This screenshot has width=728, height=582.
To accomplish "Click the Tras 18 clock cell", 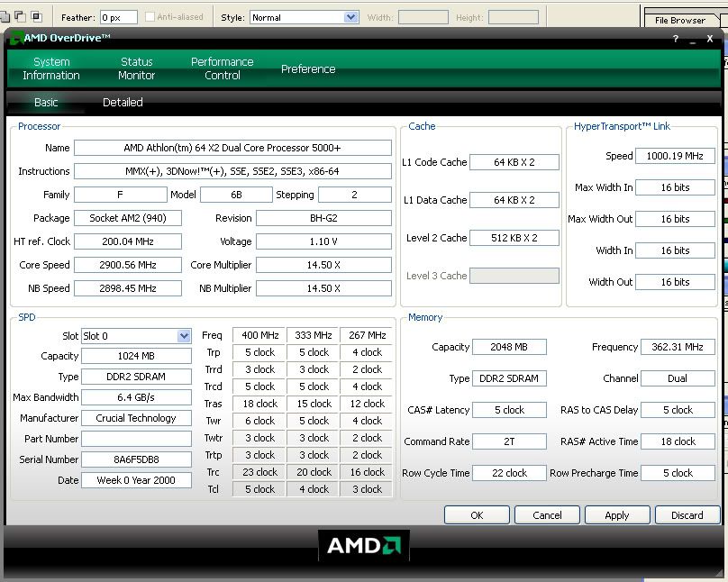I will pyautogui.click(x=260, y=404).
